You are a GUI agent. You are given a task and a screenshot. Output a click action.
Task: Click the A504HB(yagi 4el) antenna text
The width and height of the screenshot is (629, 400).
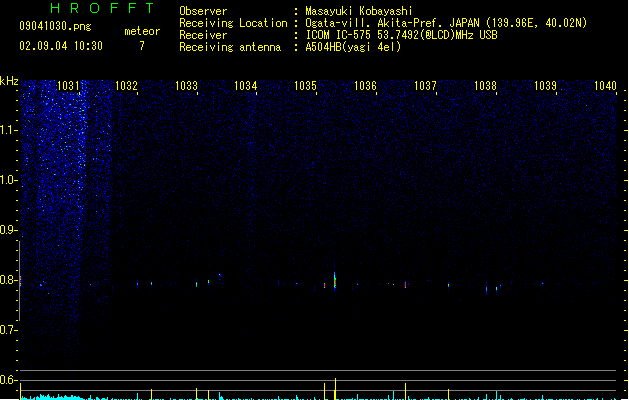tap(353, 47)
